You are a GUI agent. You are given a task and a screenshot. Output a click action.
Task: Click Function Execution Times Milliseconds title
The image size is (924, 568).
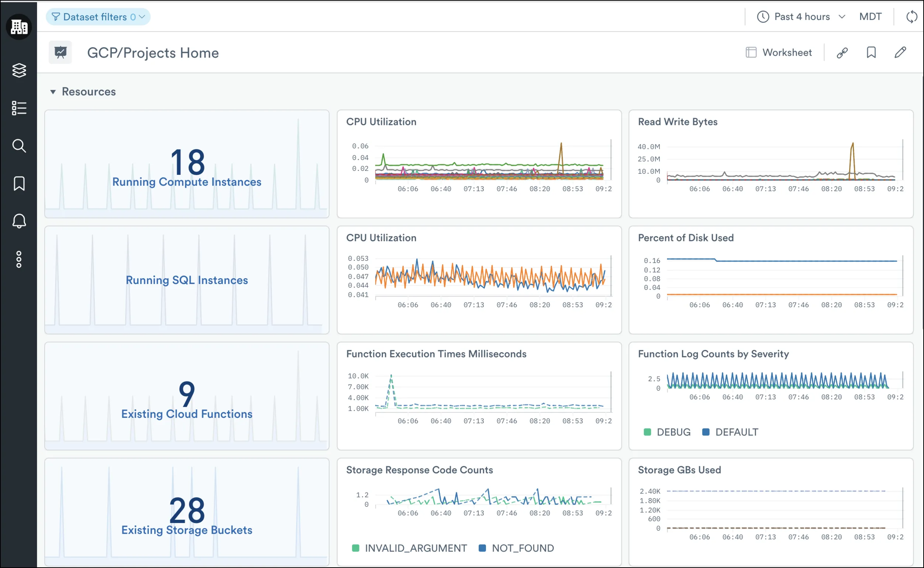coord(436,354)
